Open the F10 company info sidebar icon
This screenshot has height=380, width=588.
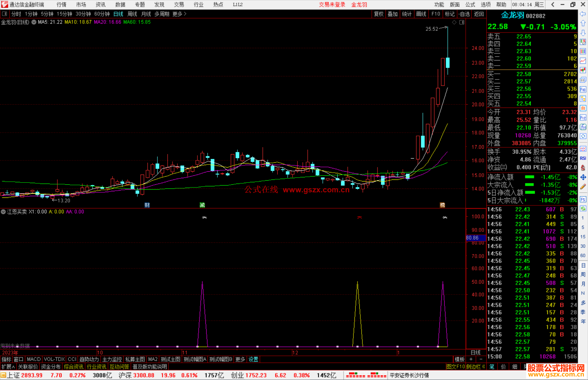[x=583, y=89]
